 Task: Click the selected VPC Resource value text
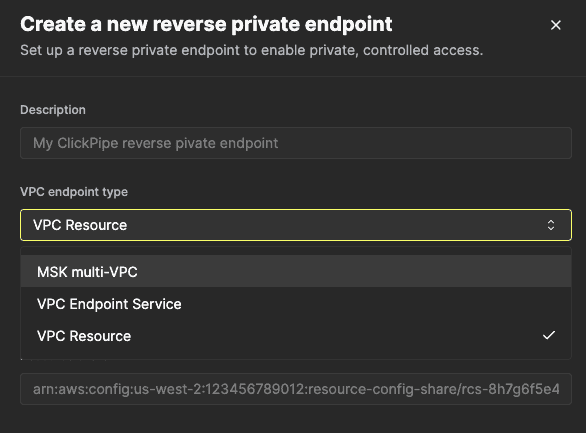(x=80, y=225)
